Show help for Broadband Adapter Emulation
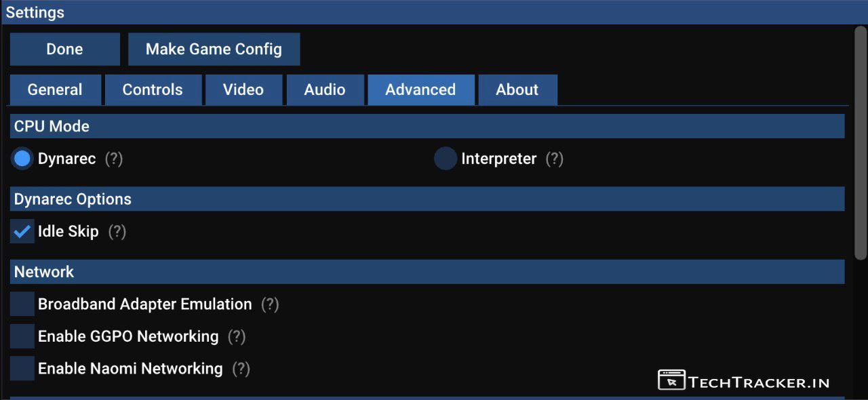This screenshot has width=868, height=400. [x=270, y=304]
